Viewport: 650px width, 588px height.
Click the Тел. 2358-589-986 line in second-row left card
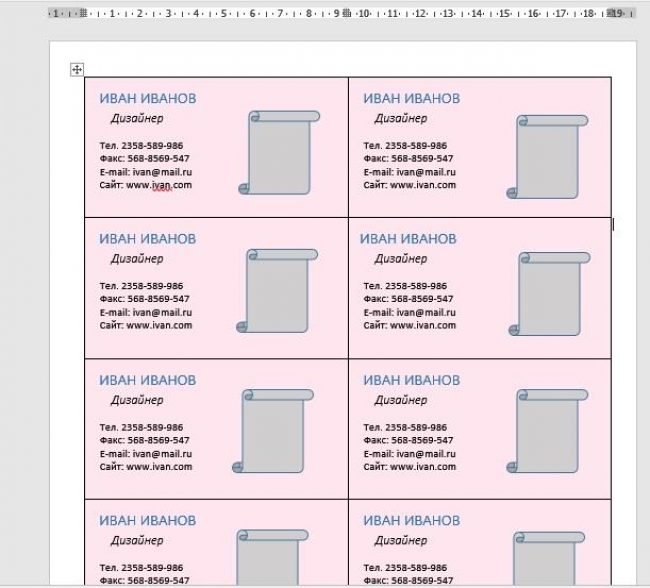[x=141, y=286]
